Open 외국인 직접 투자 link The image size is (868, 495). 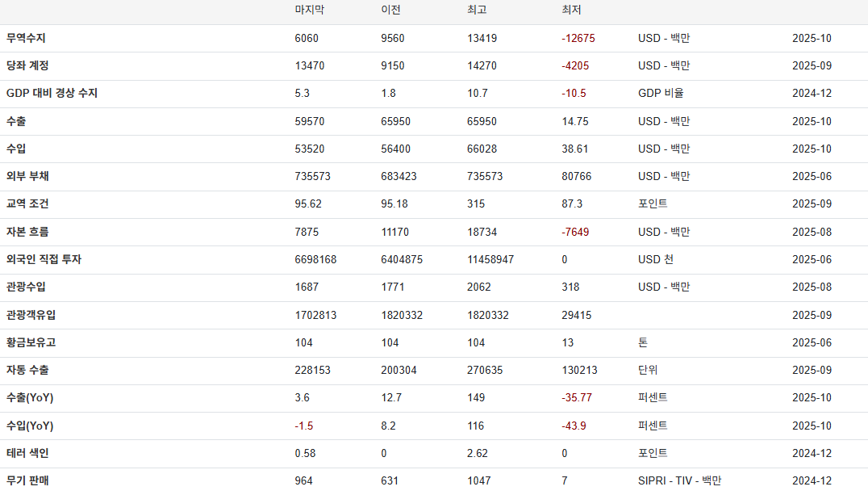click(x=44, y=259)
